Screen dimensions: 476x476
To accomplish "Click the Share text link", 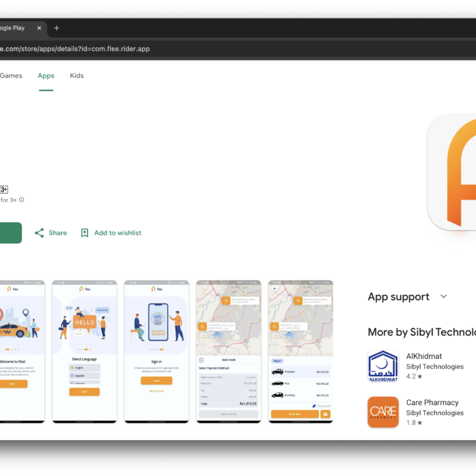I will coord(58,233).
